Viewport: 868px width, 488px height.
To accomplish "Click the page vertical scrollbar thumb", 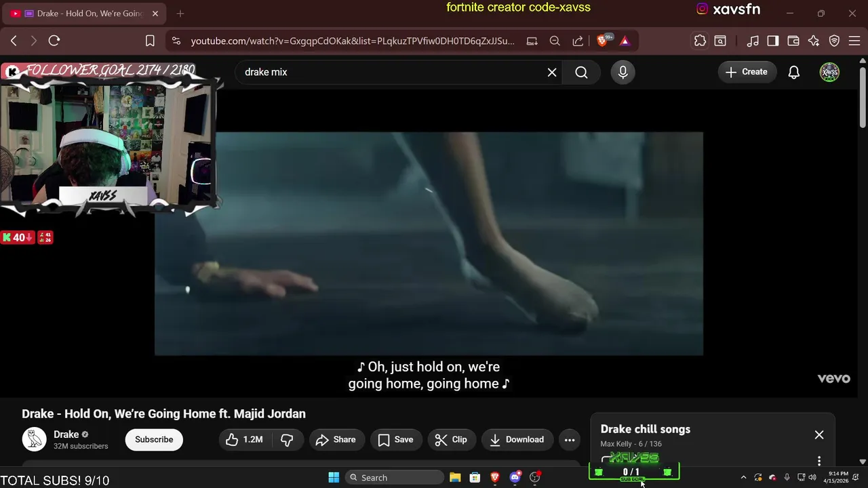I will coord(863,96).
